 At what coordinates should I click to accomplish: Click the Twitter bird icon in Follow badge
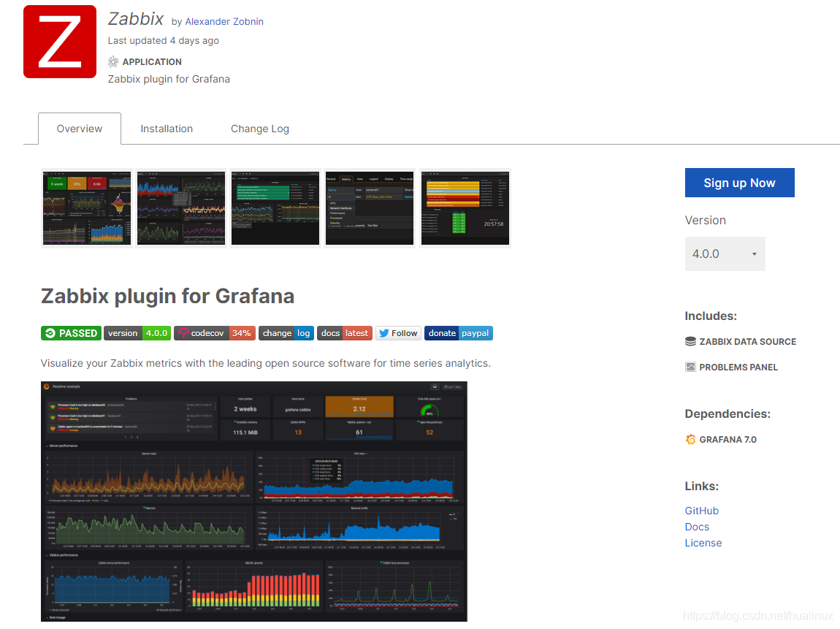383,333
